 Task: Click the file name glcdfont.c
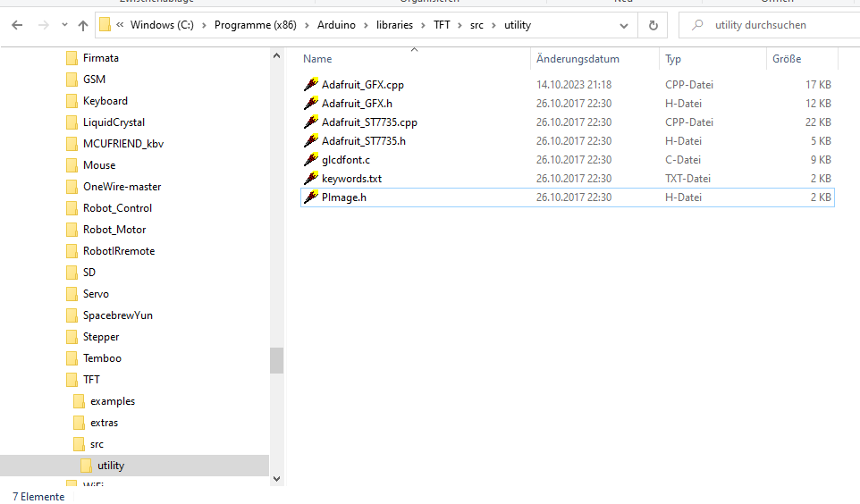pyautogui.click(x=346, y=160)
